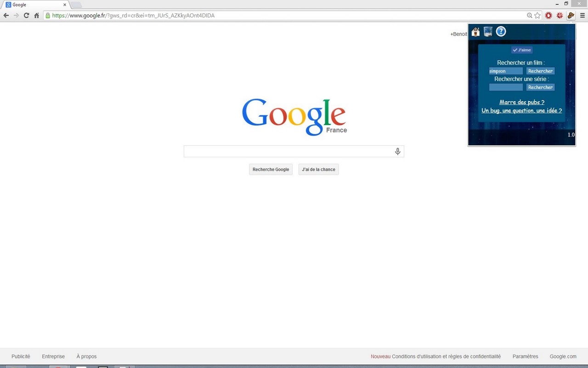
Task: Click the Google favicon on the tab
Action: pos(8,5)
